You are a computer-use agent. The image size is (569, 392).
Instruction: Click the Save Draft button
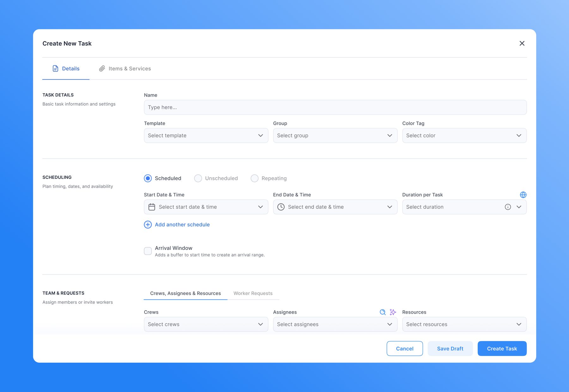click(x=450, y=348)
